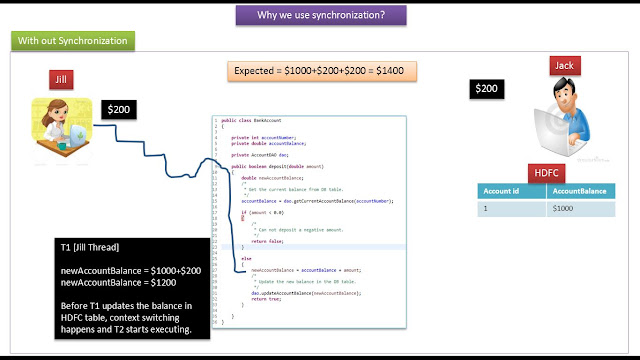Screen dimensions: 640x360
Task: Click the red HDFC label
Action: (x=547, y=173)
